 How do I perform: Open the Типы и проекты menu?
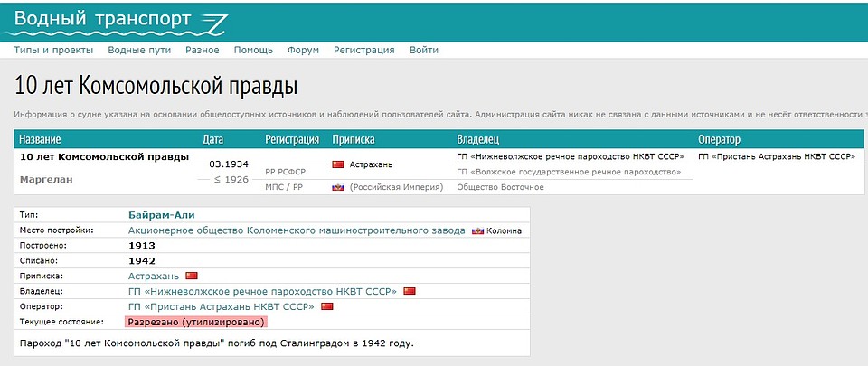pos(53,51)
